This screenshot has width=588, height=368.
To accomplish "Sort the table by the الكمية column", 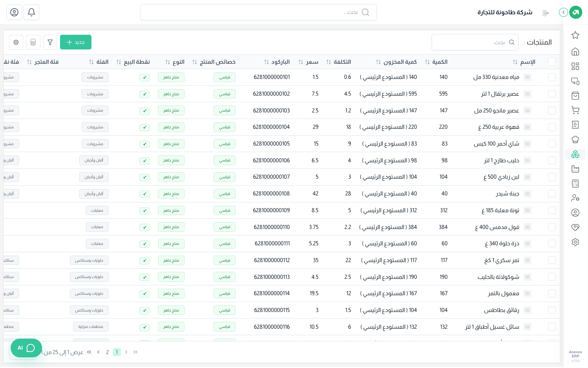I will 427,62.
